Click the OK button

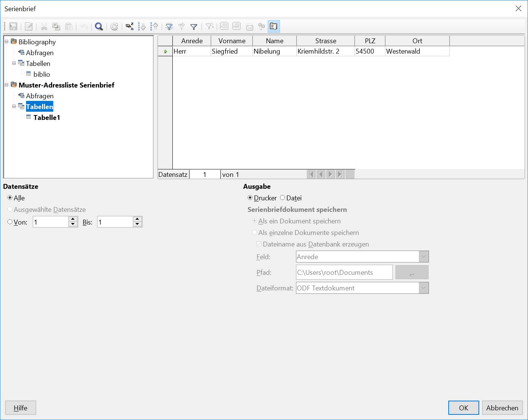pyautogui.click(x=464, y=408)
